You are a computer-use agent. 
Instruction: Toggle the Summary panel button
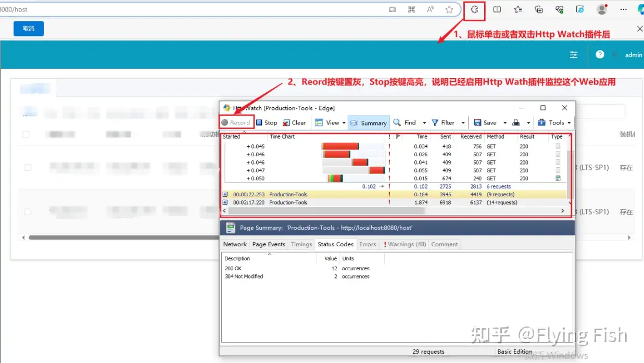pos(369,123)
